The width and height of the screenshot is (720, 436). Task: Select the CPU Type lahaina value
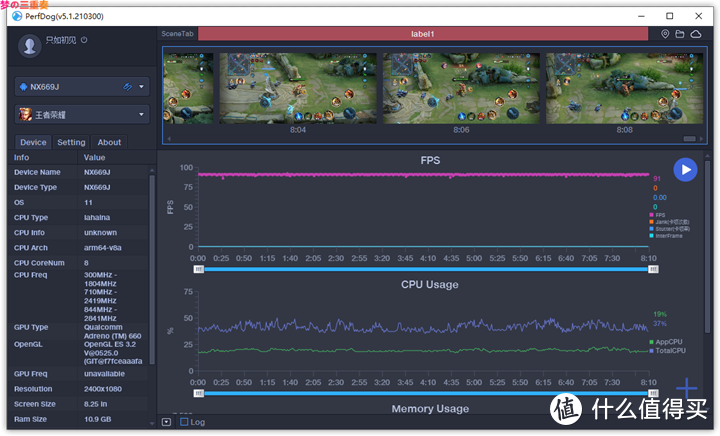click(x=97, y=218)
